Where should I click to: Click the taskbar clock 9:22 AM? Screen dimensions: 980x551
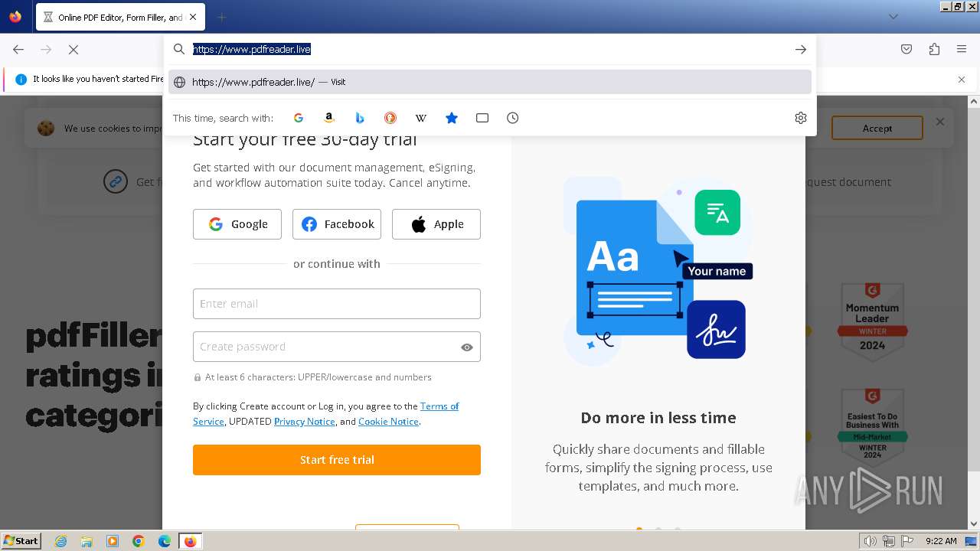pyautogui.click(x=941, y=541)
